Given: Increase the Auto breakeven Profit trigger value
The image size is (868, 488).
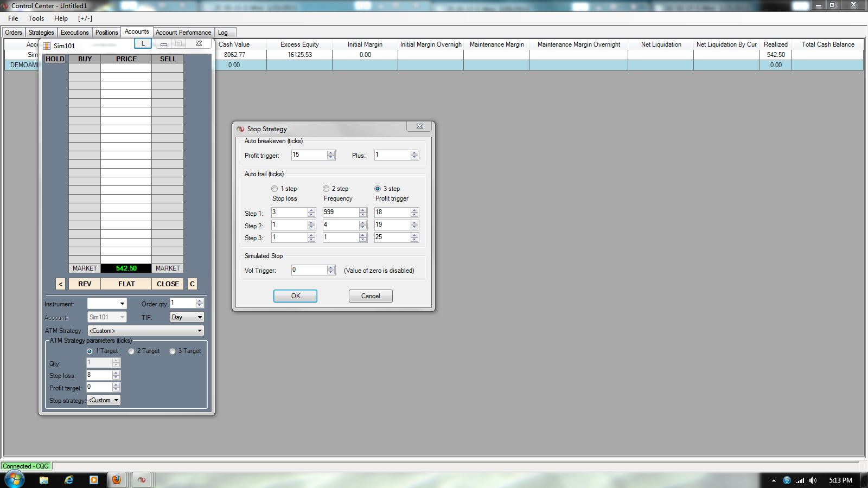Looking at the screenshot, I should coord(331,153).
